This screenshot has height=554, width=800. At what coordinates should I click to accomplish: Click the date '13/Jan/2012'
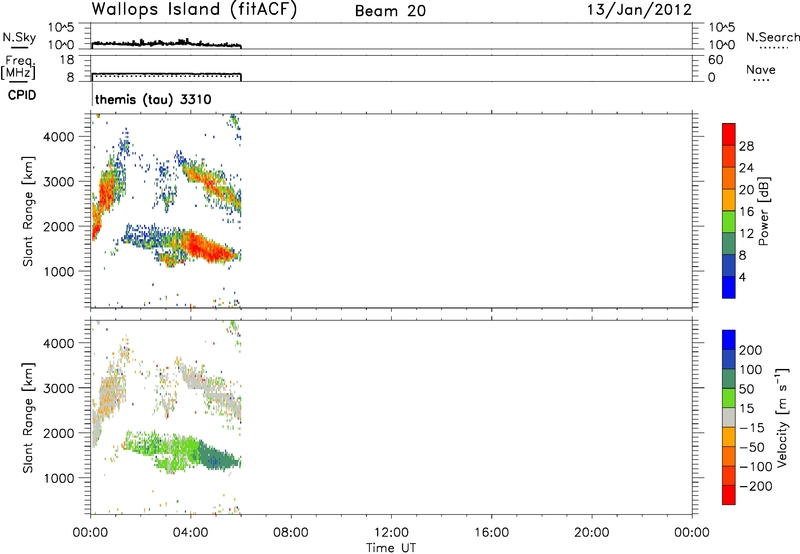click(639, 9)
